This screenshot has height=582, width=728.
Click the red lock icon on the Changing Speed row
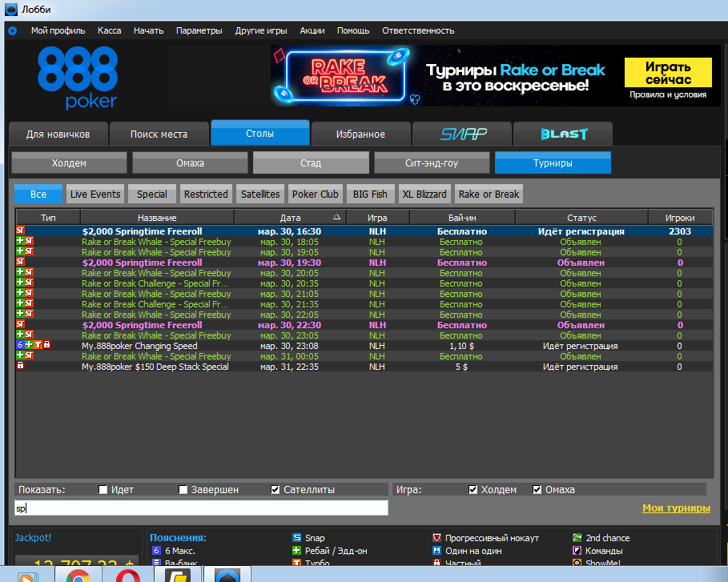point(47,345)
